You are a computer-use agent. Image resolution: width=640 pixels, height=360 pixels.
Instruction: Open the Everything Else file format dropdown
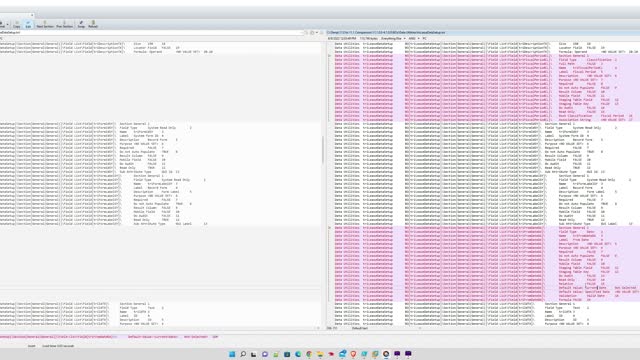point(393,38)
